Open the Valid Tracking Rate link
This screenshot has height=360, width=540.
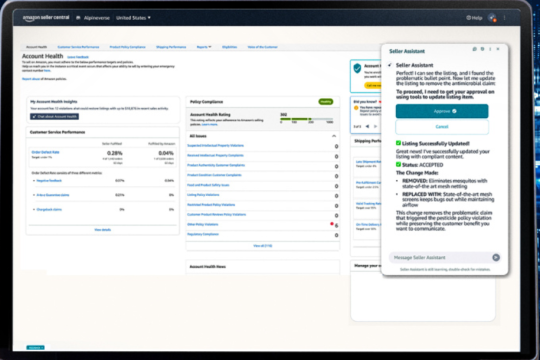[x=368, y=204]
